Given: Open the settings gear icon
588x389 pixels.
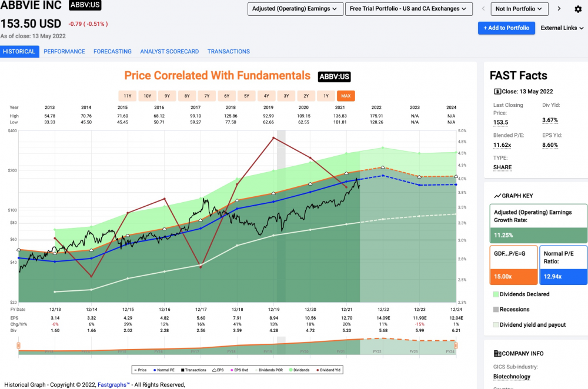Looking at the screenshot, I should coord(578,9).
